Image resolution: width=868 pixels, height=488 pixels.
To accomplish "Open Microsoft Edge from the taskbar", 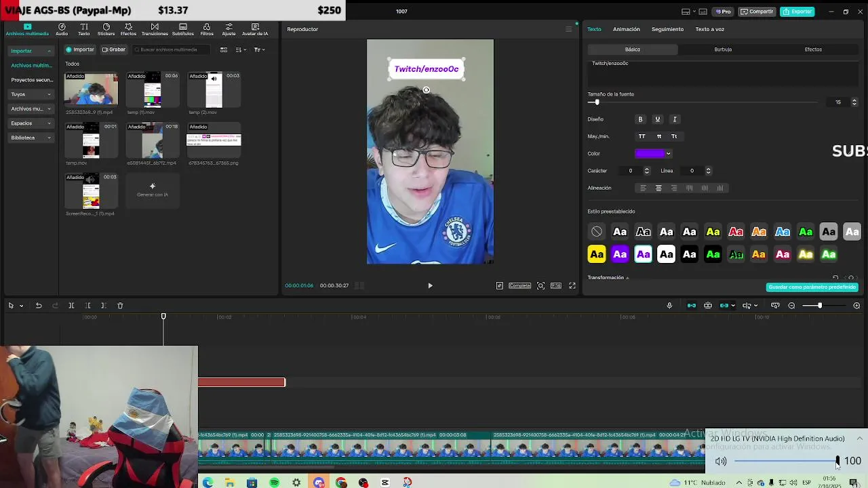I will [x=208, y=483].
